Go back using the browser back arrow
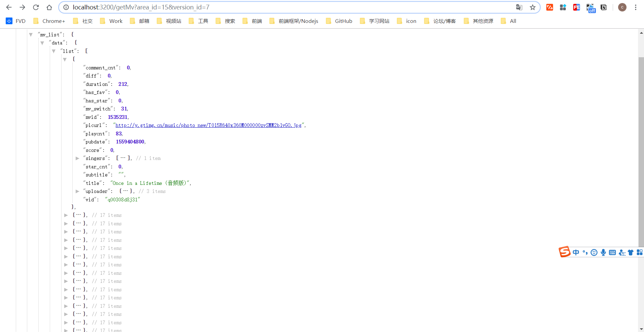 [x=9, y=7]
